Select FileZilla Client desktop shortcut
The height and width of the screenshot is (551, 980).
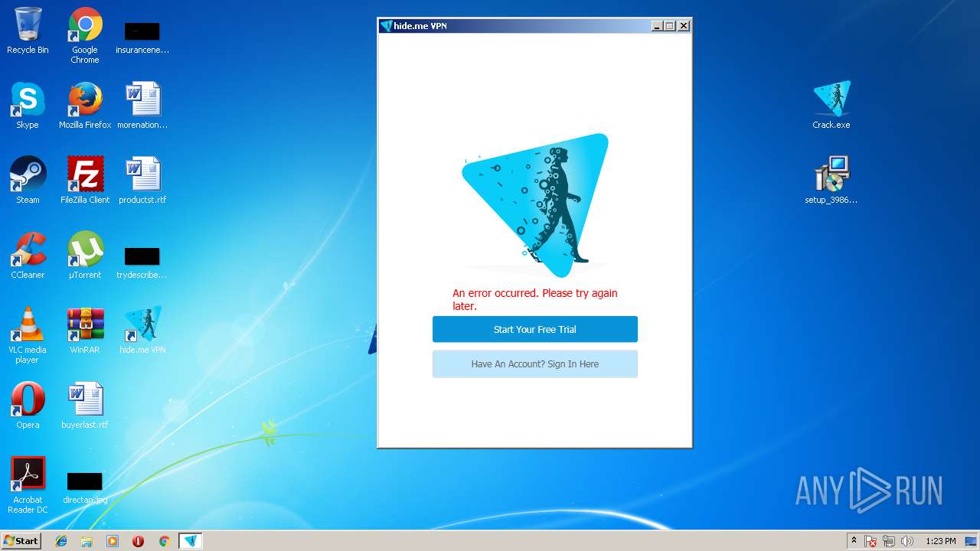pos(85,181)
